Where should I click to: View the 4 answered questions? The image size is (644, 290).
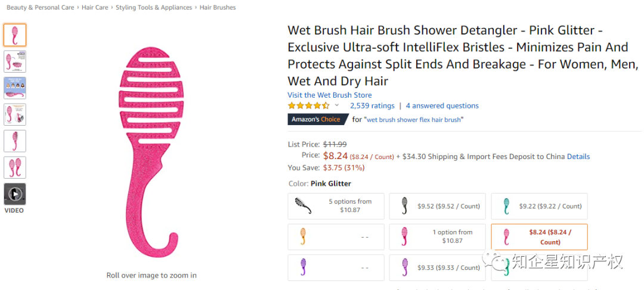[x=442, y=106]
